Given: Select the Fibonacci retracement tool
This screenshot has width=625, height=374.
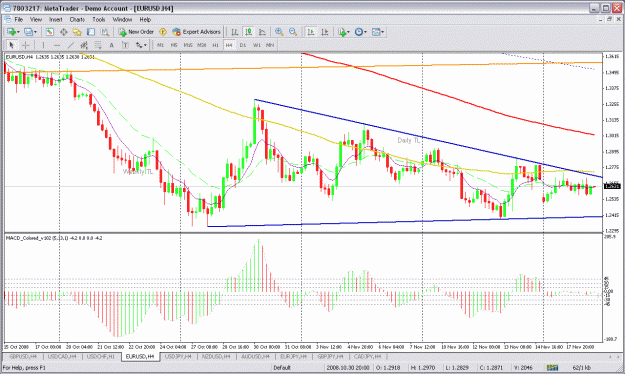Looking at the screenshot, I should coord(98,45).
